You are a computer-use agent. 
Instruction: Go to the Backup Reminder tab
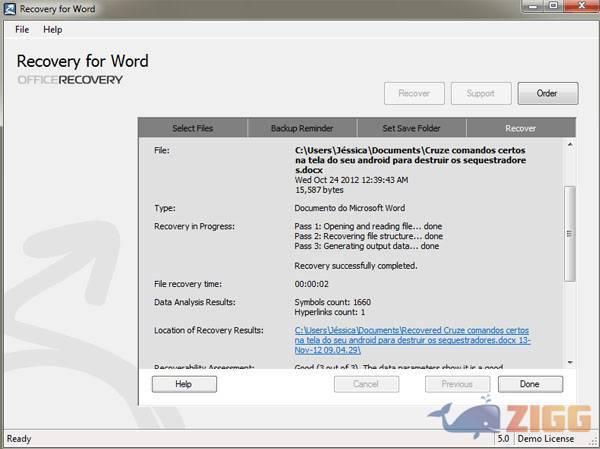301,128
